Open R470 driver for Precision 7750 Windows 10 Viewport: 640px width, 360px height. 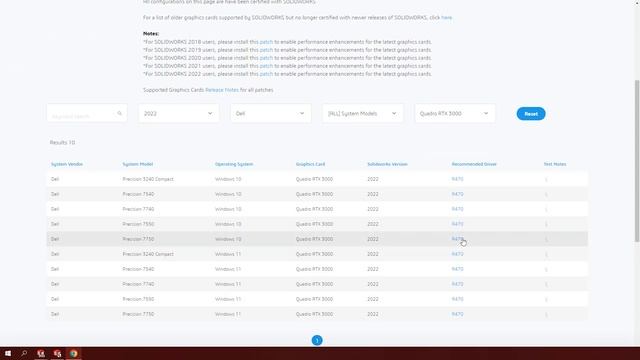(x=457, y=239)
